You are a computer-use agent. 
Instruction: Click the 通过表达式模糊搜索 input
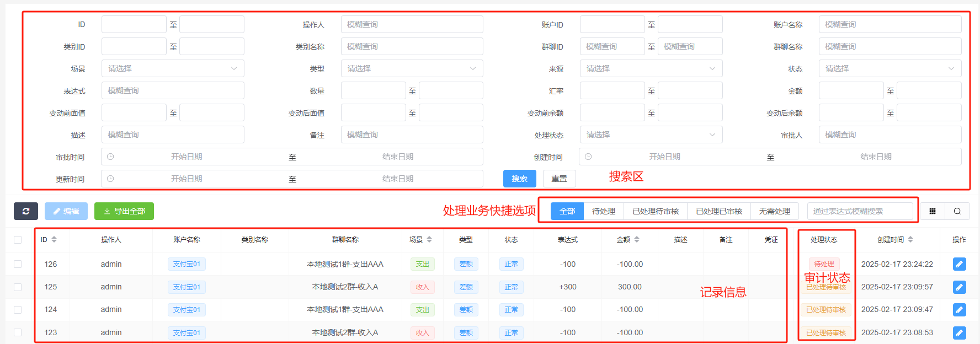tap(860, 211)
